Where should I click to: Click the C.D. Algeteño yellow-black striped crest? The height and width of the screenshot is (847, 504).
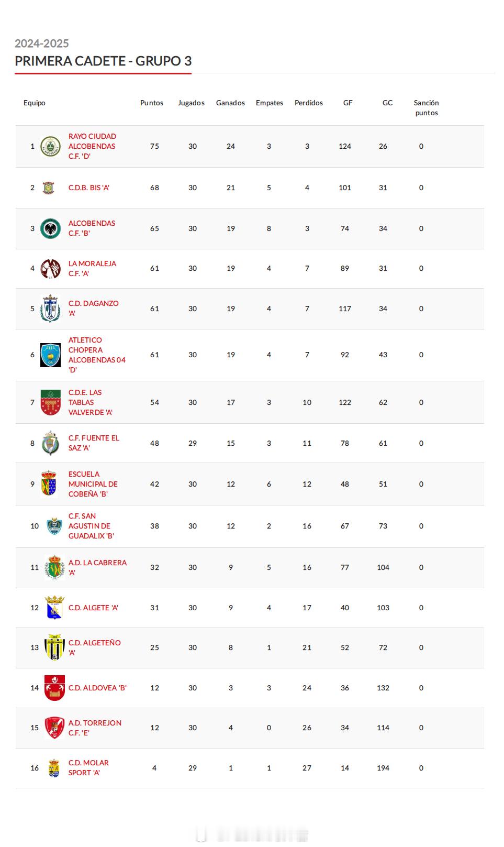click(54, 647)
